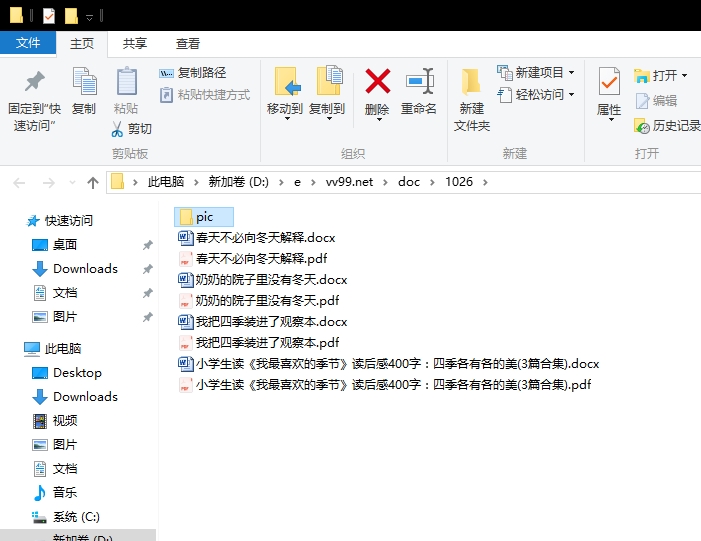Open pinned 文档 under Quick access
701x541 pixels.
click(x=55, y=293)
